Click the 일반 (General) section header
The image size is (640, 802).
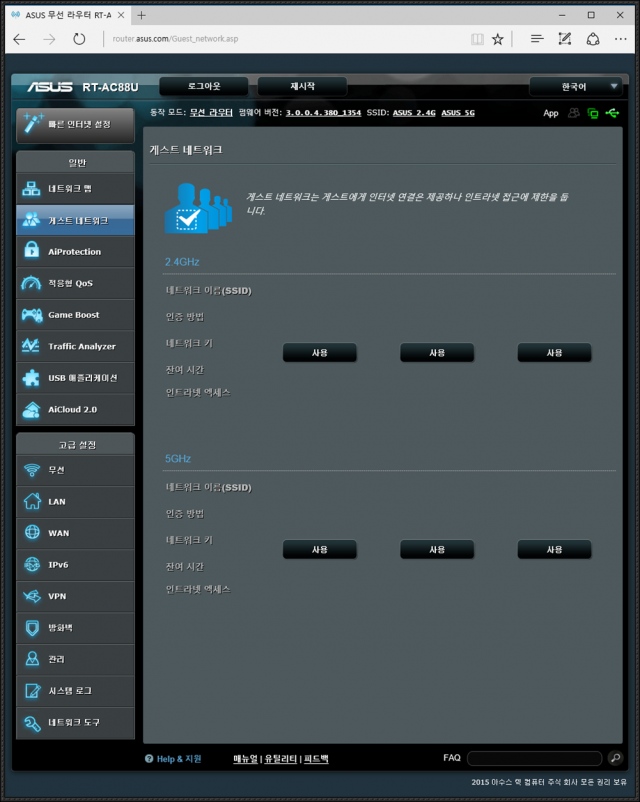(x=76, y=162)
